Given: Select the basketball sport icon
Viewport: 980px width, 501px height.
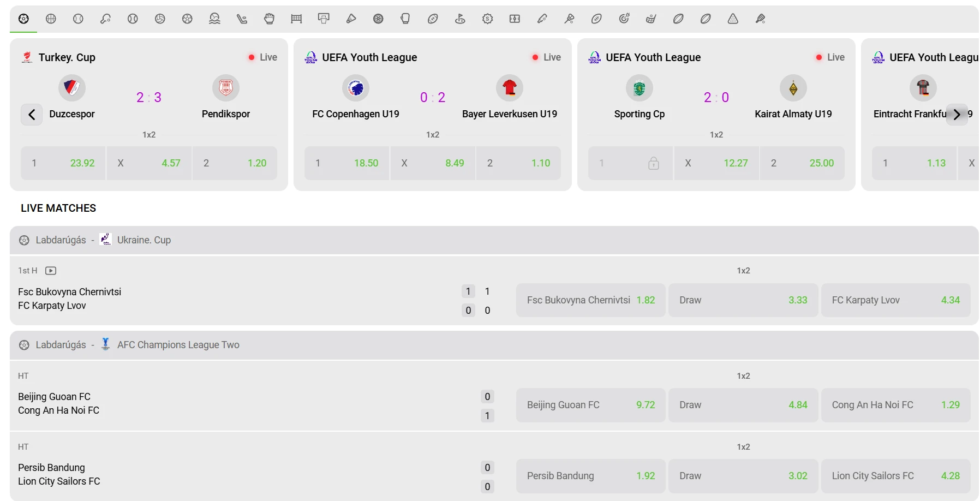Looking at the screenshot, I should pyautogui.click(x=51, y=19).
